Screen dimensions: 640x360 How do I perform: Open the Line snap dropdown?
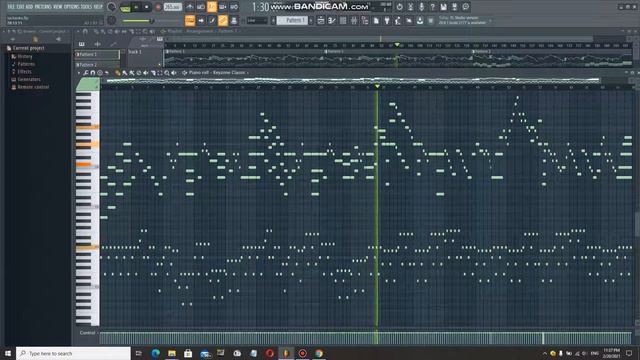(257, 20)
